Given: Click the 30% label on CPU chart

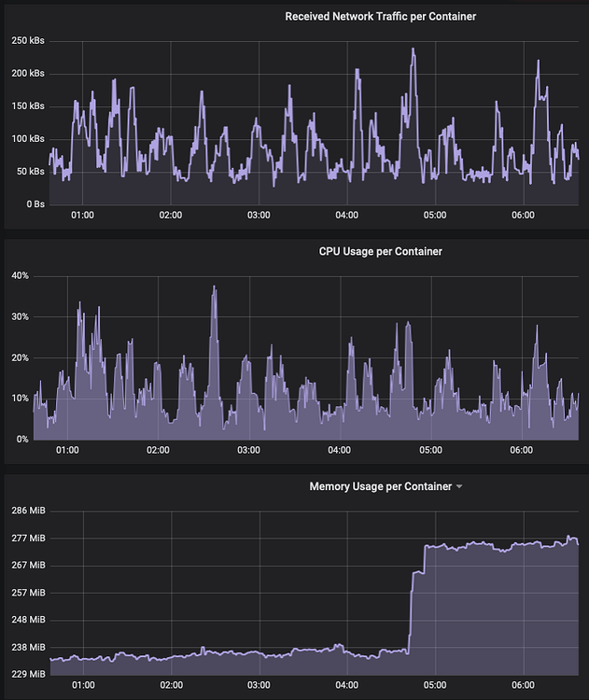Looking at the screenshot, I should click(21, 316).
